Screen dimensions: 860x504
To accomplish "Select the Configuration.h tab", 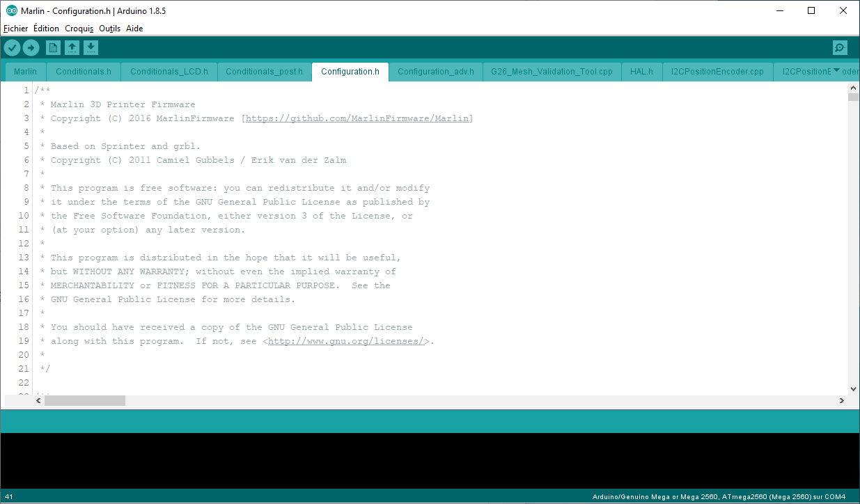I will point(350,72).
